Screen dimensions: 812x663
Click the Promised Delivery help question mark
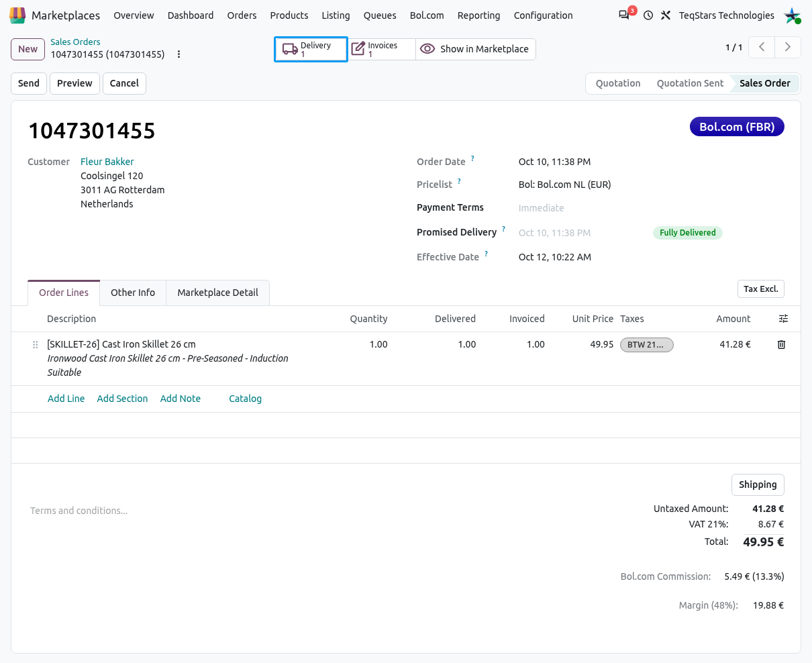[503, 229]
